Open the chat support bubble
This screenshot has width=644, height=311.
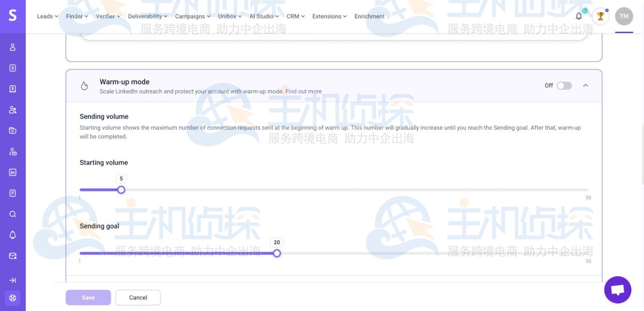click(617, 289)
